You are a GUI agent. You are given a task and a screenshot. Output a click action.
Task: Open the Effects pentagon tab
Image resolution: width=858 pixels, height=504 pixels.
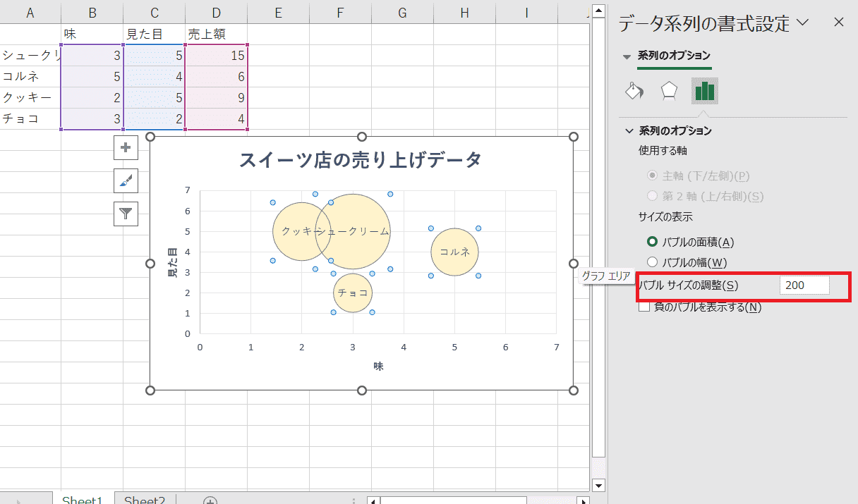click(669, 91)
